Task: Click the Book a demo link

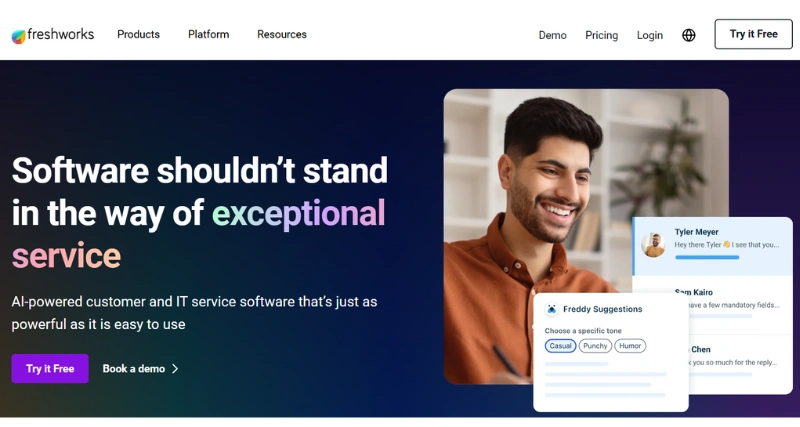Action: pos(134,369)
